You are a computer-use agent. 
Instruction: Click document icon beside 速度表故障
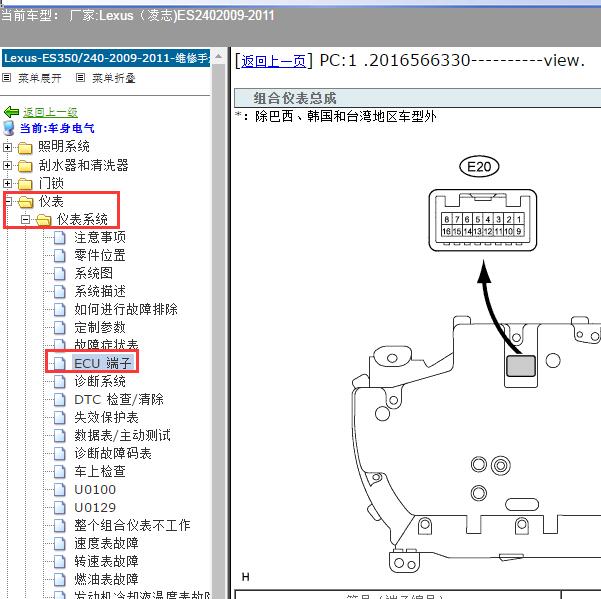tap(59, 543)
